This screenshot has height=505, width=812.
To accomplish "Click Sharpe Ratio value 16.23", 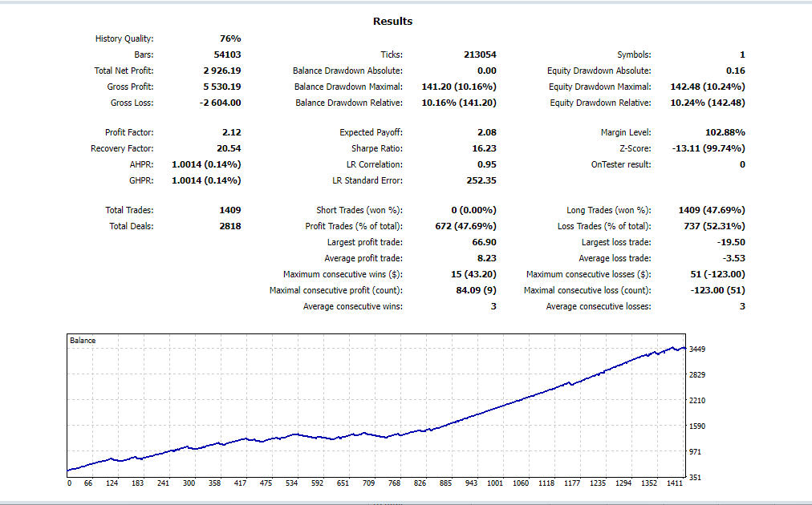I will click(x=484, y=148).
